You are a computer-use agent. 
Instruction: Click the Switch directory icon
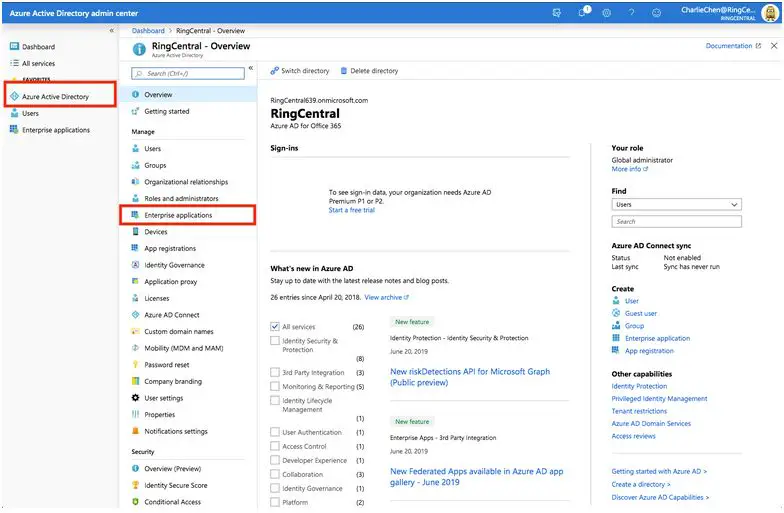pos(274,71)
